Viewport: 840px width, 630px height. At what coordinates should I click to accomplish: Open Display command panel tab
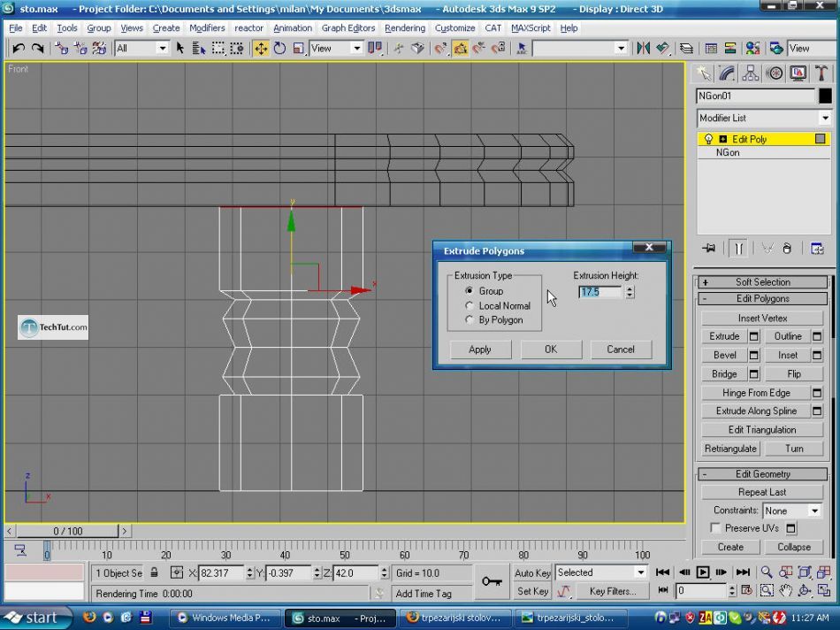[798, 73]
